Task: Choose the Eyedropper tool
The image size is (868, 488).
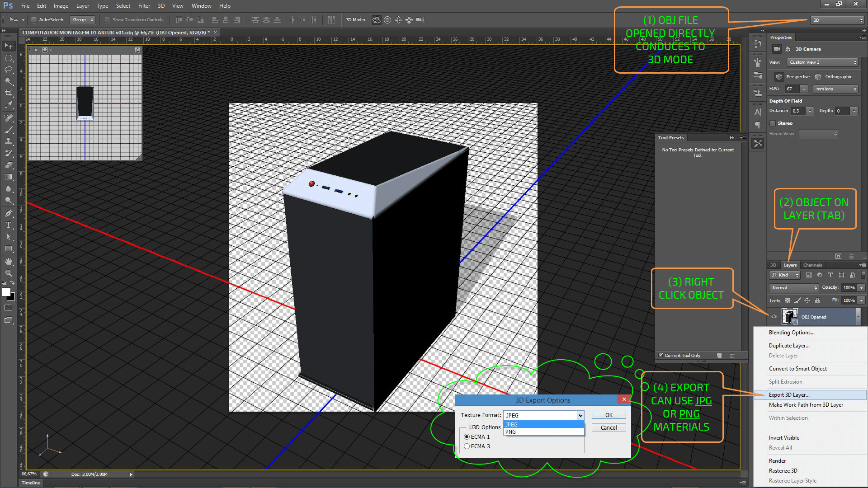Action: [9, 105]
